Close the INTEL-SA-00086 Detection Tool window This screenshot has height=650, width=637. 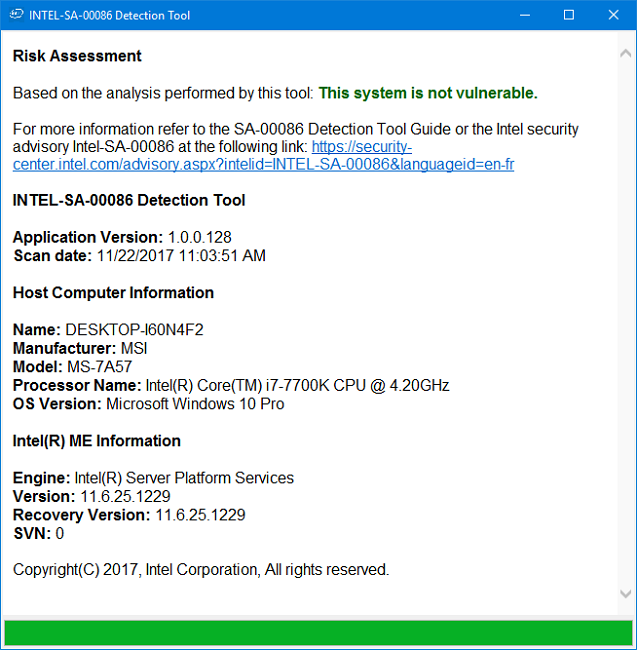click(613, 15)
